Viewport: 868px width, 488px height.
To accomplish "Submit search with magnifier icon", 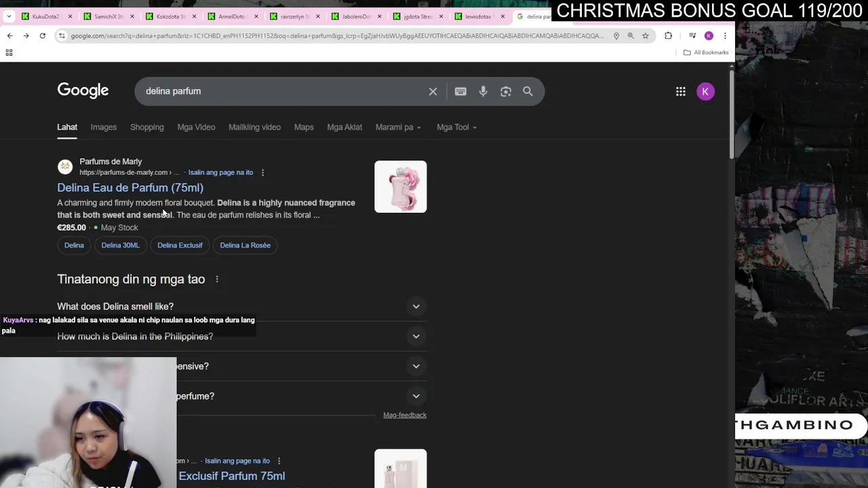I will pos(528,91).
